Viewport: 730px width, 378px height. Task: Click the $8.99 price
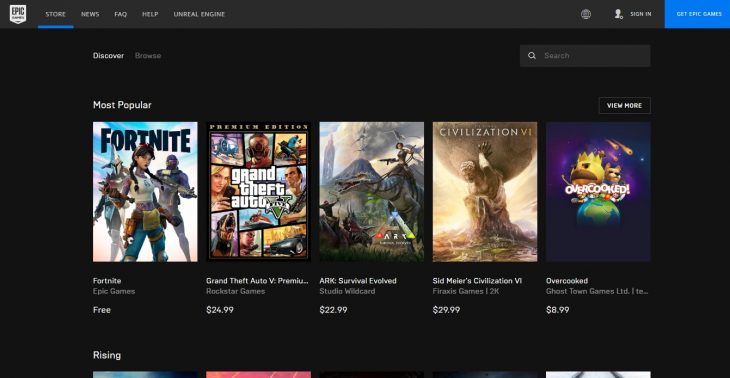(x=558, y=310)
